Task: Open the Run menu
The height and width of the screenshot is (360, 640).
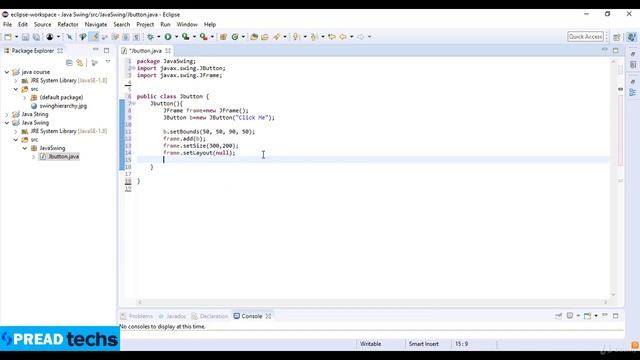Action: 165,24
